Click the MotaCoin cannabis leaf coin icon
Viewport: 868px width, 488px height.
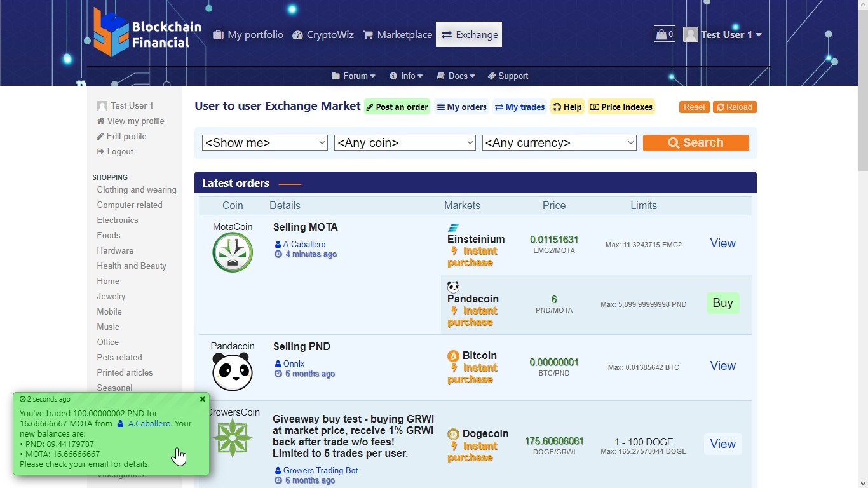233,252
